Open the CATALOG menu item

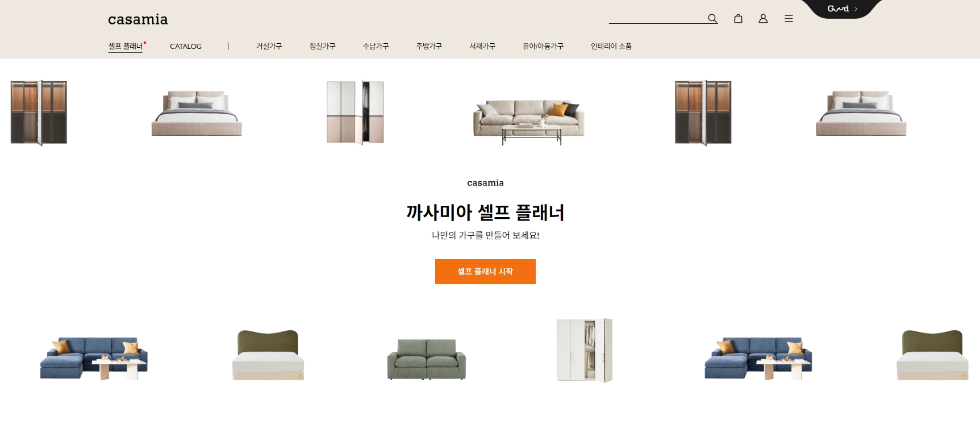point(186,46)
